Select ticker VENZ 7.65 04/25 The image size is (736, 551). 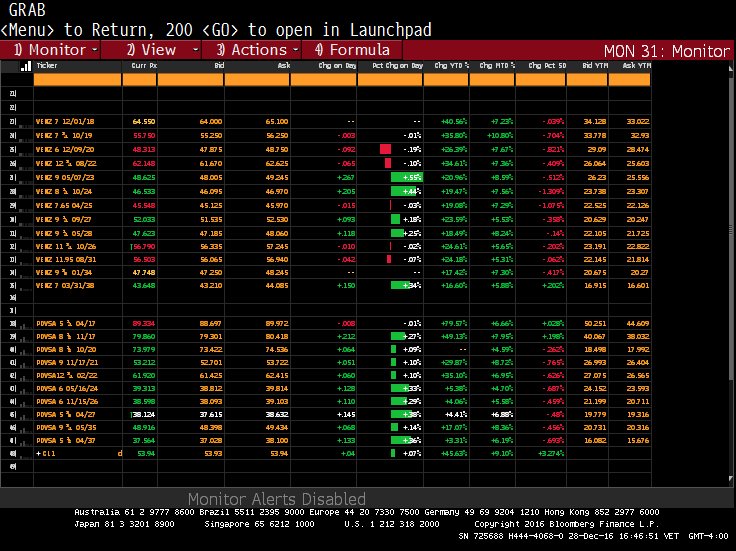[64, 206]
